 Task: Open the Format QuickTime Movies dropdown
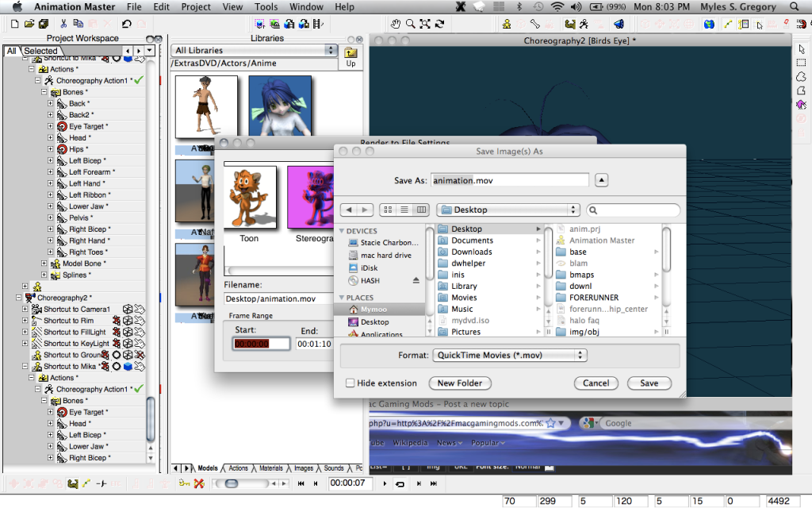coord(510,356)
